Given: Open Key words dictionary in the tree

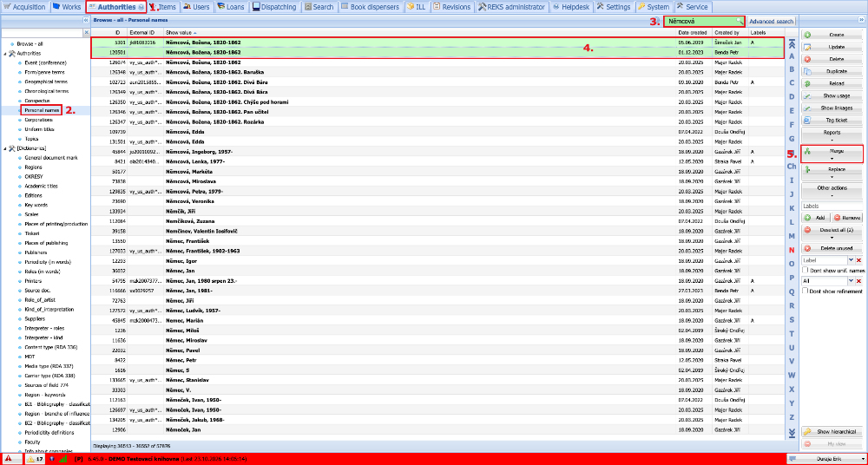Looking at the screenshot, I should [36, 205].
